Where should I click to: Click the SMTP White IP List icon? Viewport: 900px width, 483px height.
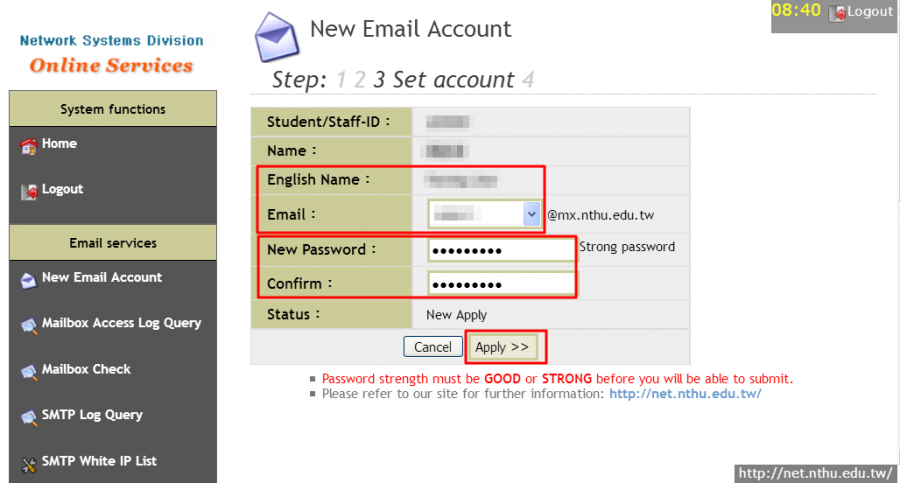(28, 463)
